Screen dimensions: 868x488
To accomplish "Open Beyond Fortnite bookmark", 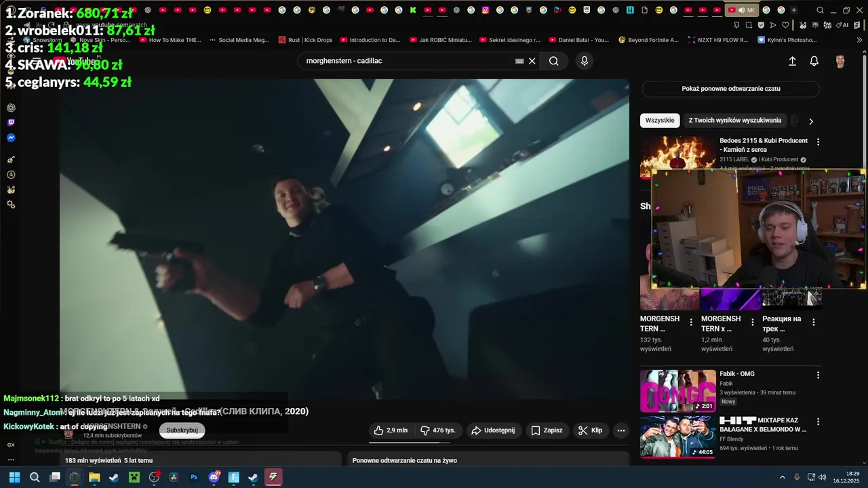I will click(648, 40).
